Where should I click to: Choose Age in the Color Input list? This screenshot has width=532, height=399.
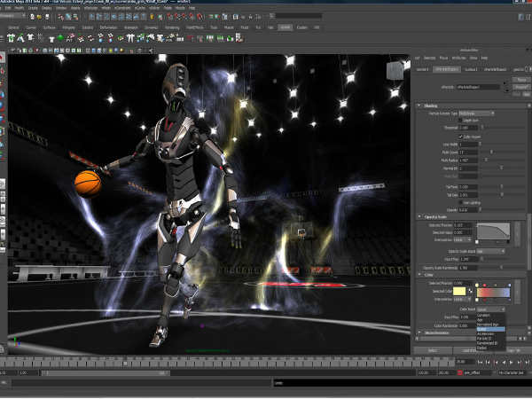pyautogui.click(x=490, y=320)
